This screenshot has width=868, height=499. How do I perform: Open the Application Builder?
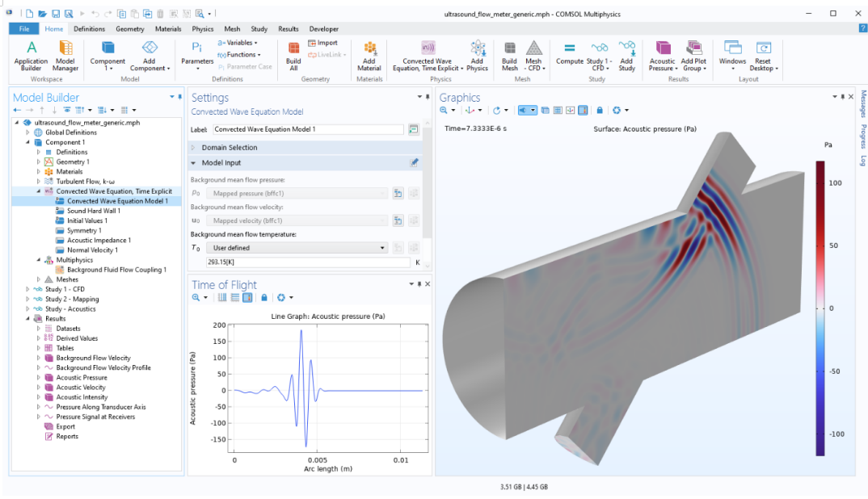pos(31,56)
